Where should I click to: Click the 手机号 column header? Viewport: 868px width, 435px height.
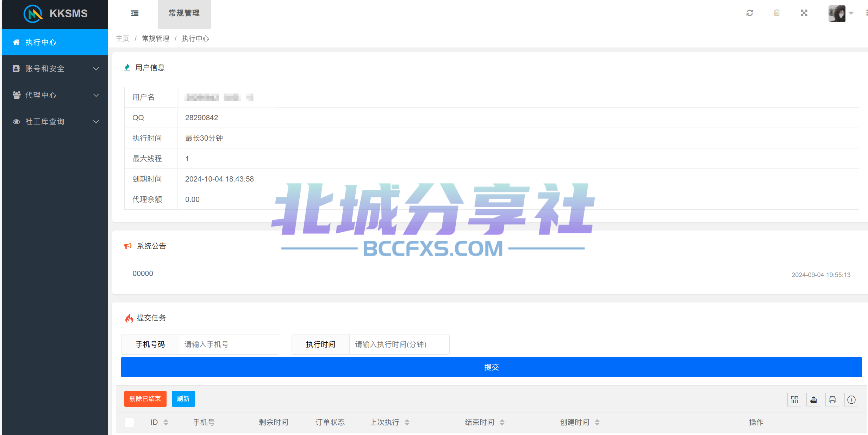[204, 422]
